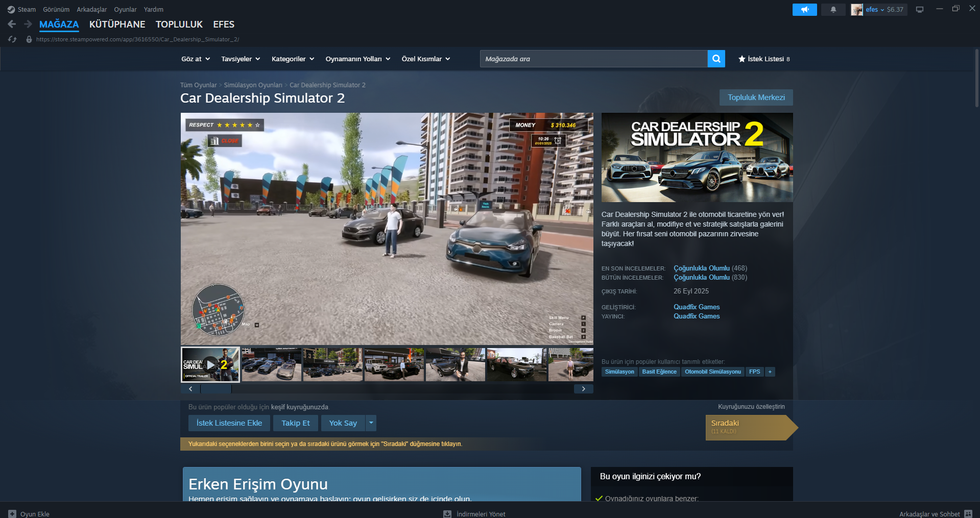The width and height of the screenshot is (980, 518).
Task: Open the Oynamanın Yolları dropdown
Action: point(358,59)
